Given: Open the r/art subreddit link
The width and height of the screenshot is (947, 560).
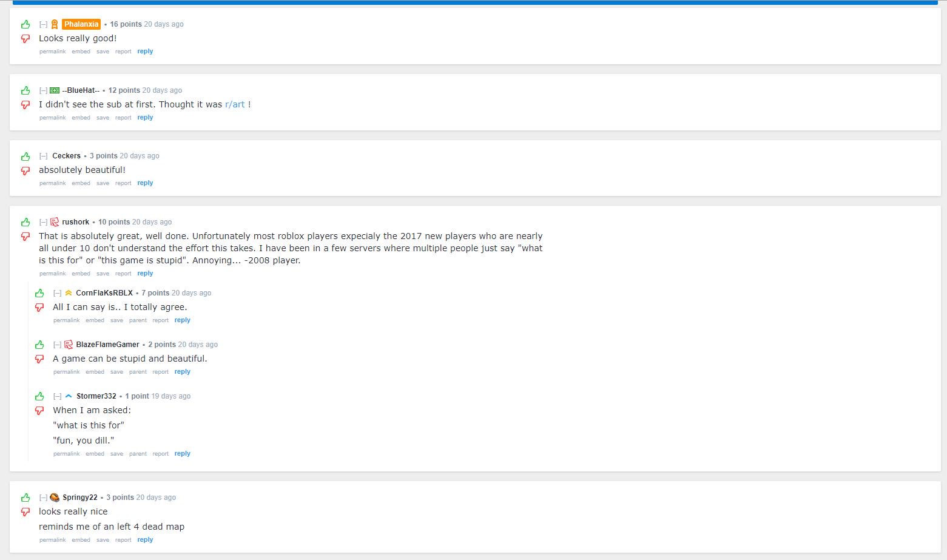Looking at the screenshot, I should click(x=235, y=104).
